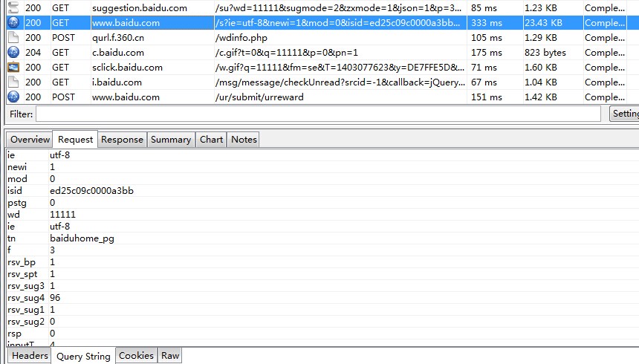Image resolution: width=639 pixels, height=364 pixels.
Task: Click the rsp parameter name
Action: pos(14,334)
